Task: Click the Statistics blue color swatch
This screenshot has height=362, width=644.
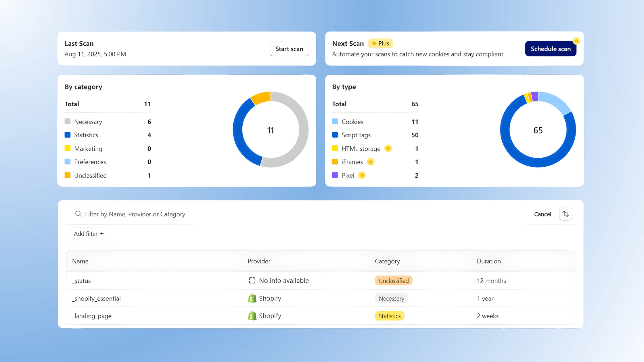Action: 68,135
